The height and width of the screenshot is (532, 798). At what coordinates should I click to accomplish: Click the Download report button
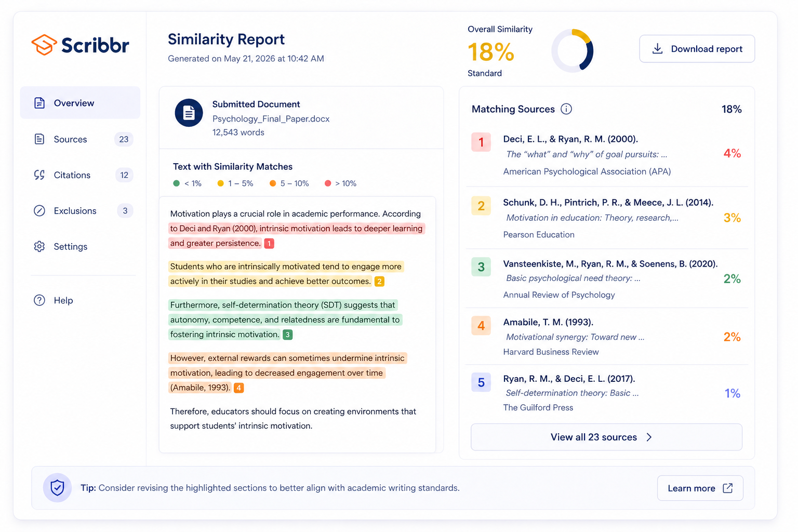(697, 48)
